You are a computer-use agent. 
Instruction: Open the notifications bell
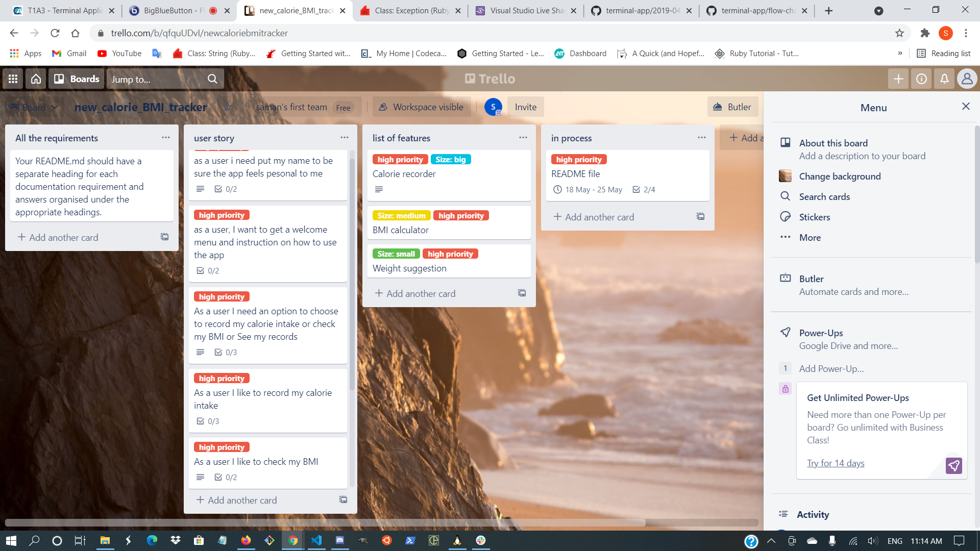tap(944, 79)
